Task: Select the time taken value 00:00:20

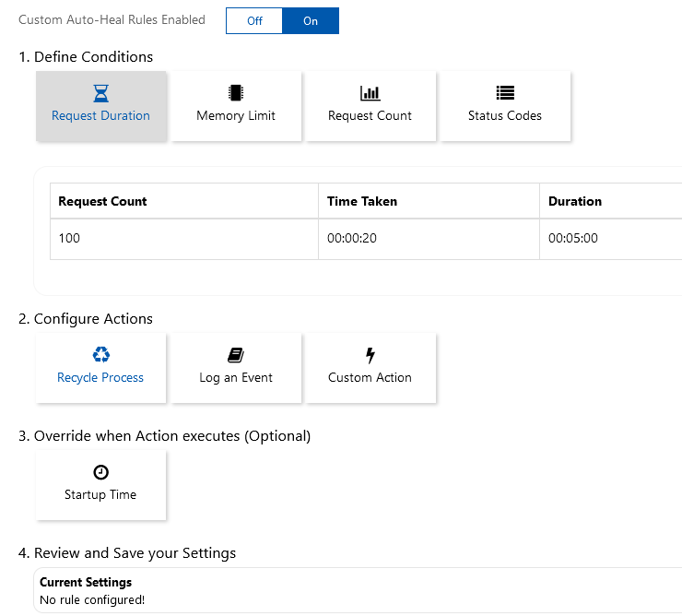Action: [x=352, y=238]
